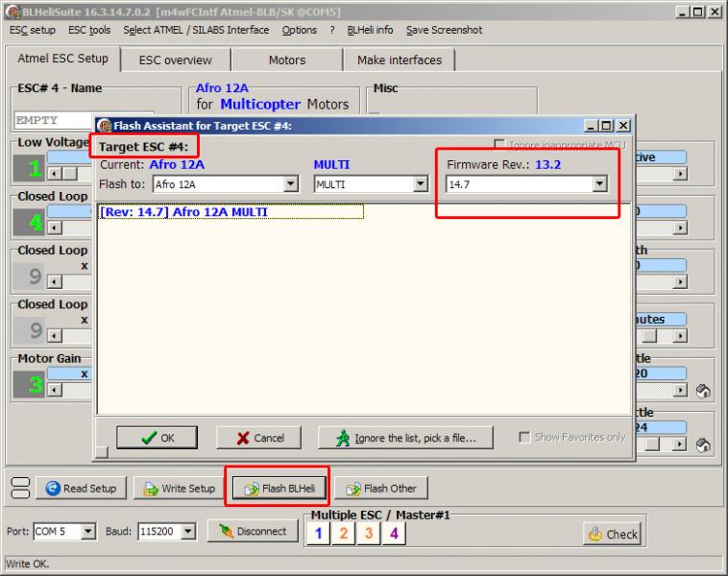
Task: Confirm with the OK checkmark button
Action: (157, 438)
